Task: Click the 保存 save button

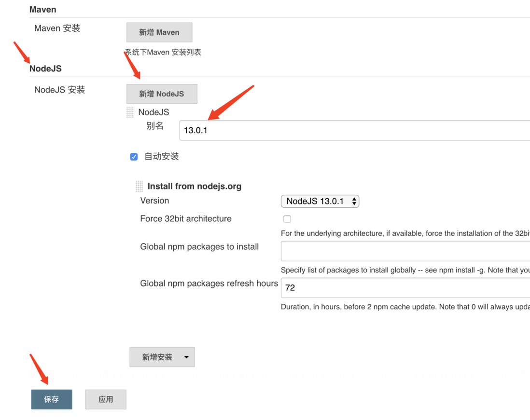Action: [x=51, y=399]
